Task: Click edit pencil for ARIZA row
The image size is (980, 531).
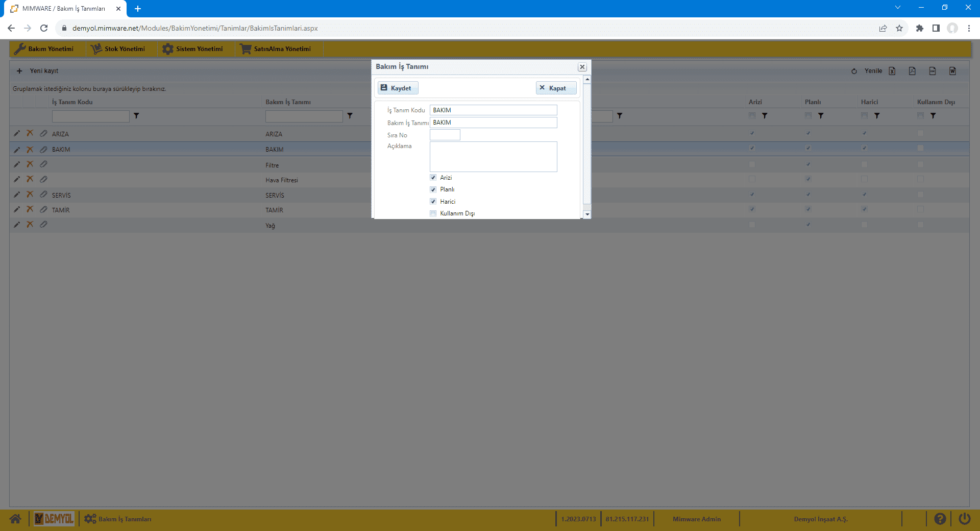Action: pyautogui.click(x=17, y=134)
